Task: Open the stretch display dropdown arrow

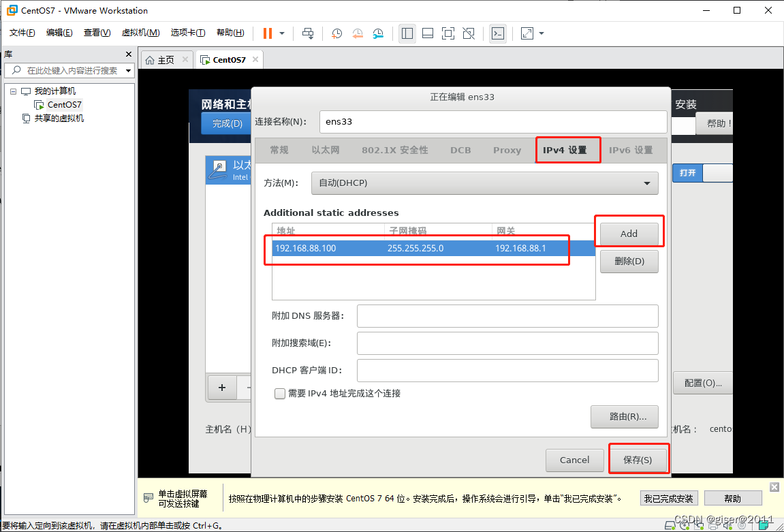Action: coord(541,33)
